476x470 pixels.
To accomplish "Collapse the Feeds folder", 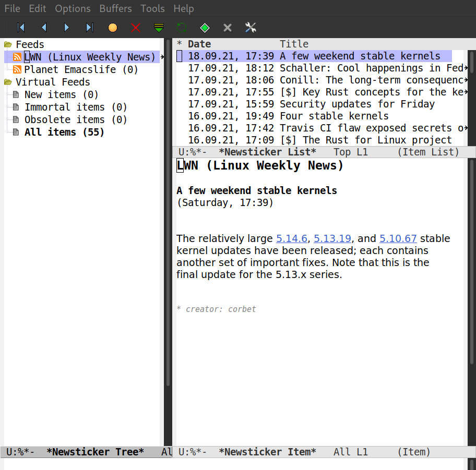I will [x=8, y=45].
